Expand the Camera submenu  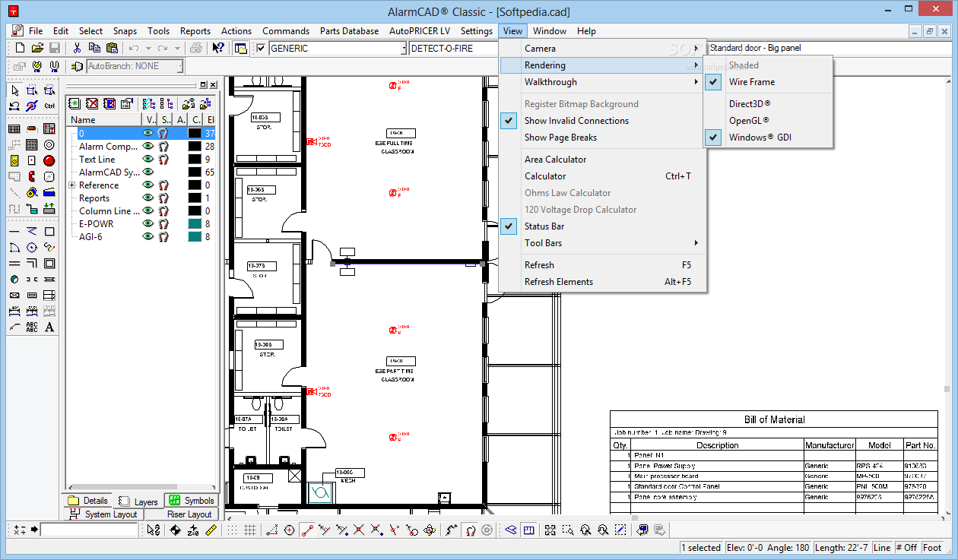603,49
